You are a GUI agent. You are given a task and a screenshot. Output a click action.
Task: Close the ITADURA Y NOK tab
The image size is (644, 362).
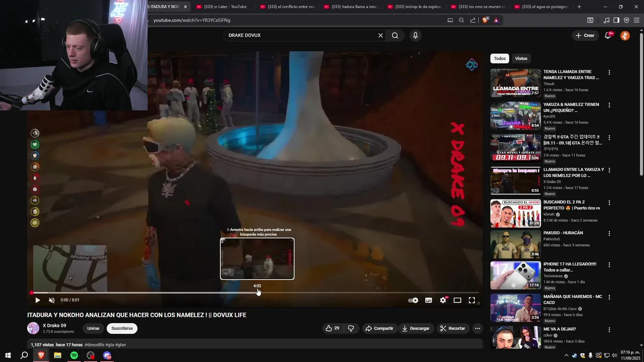point(185,7)
